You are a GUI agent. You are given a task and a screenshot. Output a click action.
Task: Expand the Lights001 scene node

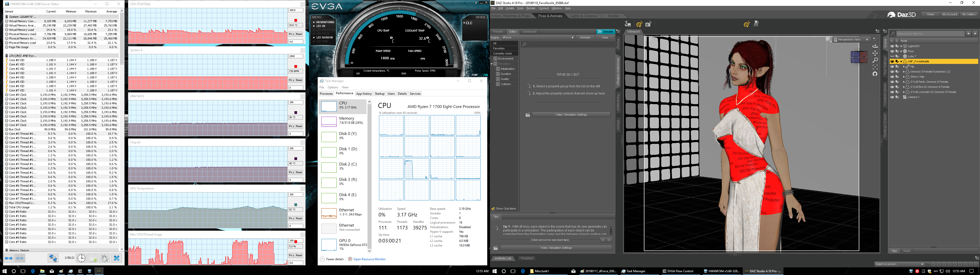click(901, 46)
